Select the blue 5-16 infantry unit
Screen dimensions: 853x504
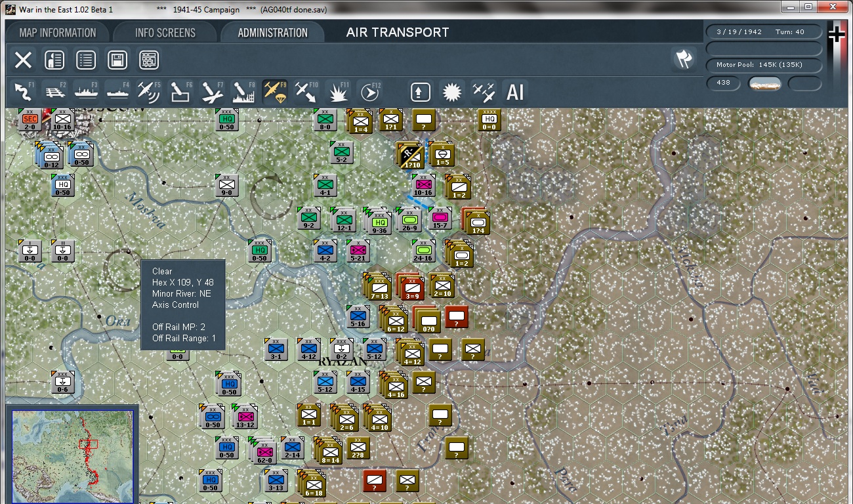coord(358,317)
